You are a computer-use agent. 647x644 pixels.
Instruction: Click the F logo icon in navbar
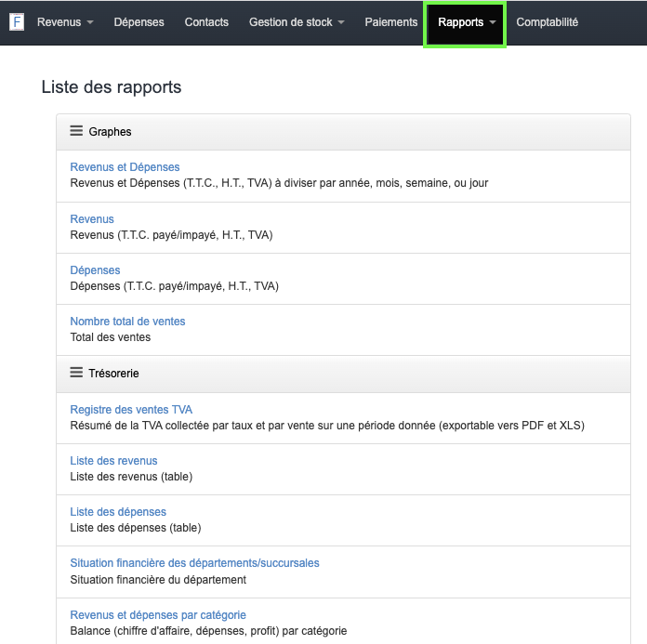[x=17, y=22]
